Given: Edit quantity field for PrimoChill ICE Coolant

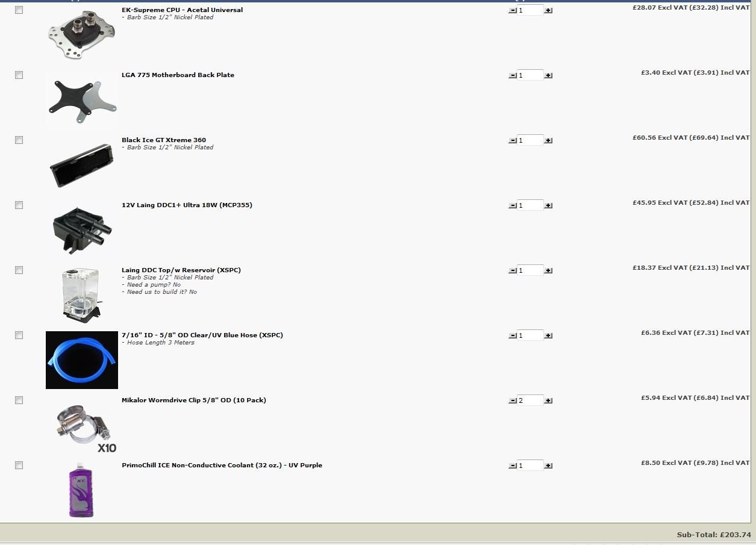Looking at the screenshot, I should coord(530,466).
